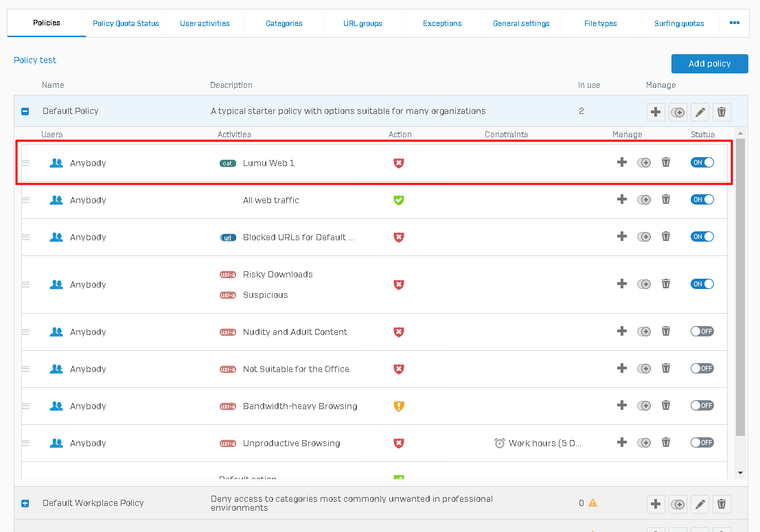The width and height of the screenshot is (760, 532).
Task: Open the more tabs ellipsis menu
Action: click(x=735, y=23)
